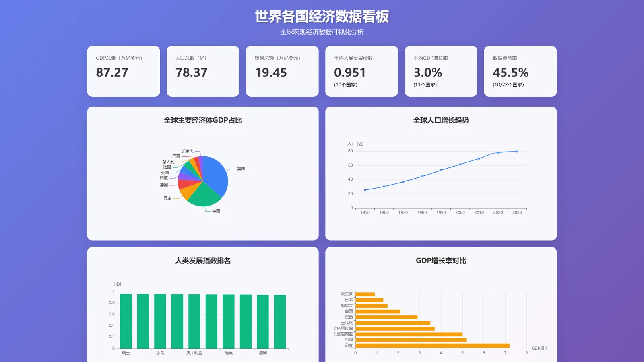Click the 欧元区 bar in the GDP growth chart
644x362 pixels.
[x=365, y=294]
